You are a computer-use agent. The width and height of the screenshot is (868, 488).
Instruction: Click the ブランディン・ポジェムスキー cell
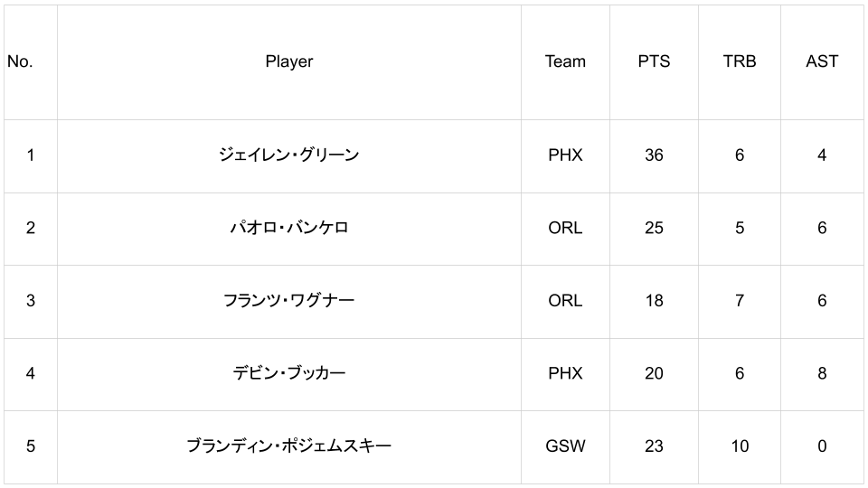click(289, 446)
